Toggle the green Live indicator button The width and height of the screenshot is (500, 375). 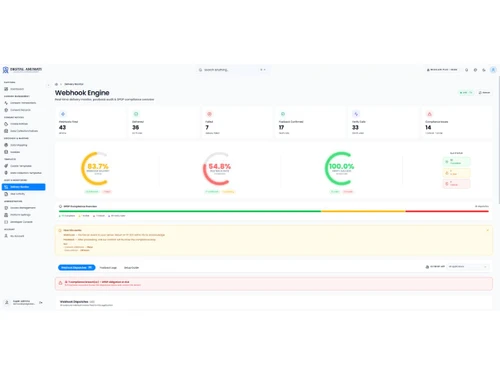(466, 92)
